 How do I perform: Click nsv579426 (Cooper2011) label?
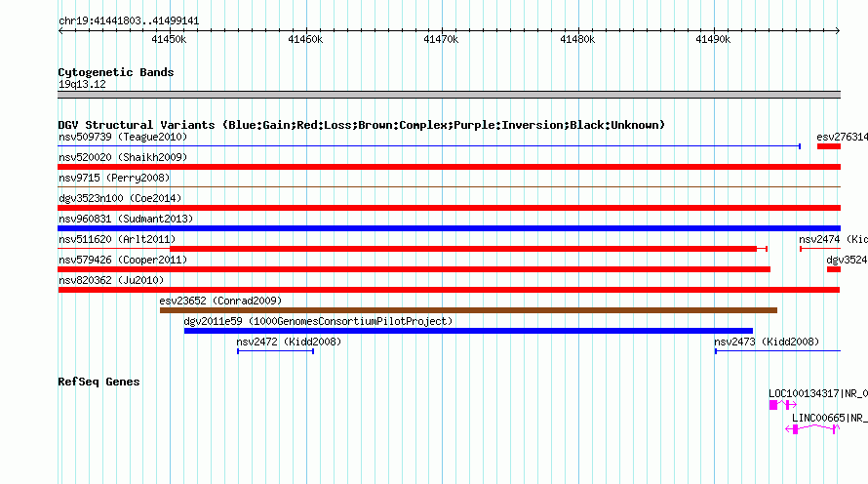click(123, 260)
